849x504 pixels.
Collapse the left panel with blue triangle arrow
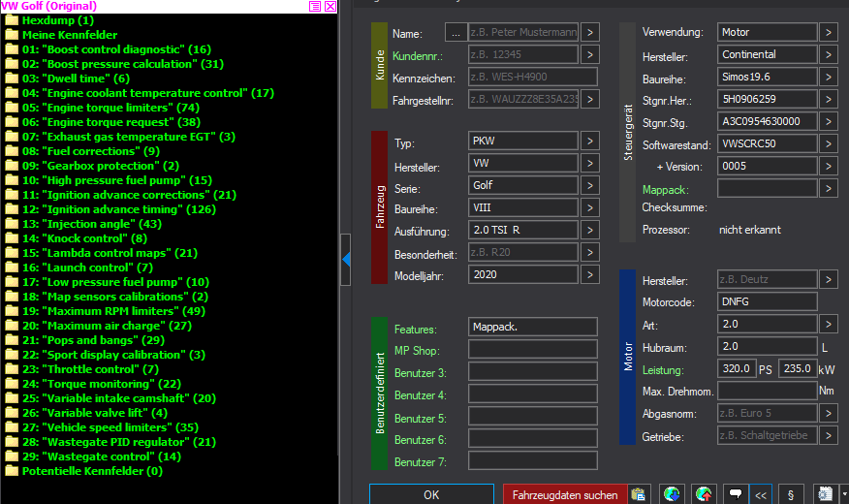(346, 260)
